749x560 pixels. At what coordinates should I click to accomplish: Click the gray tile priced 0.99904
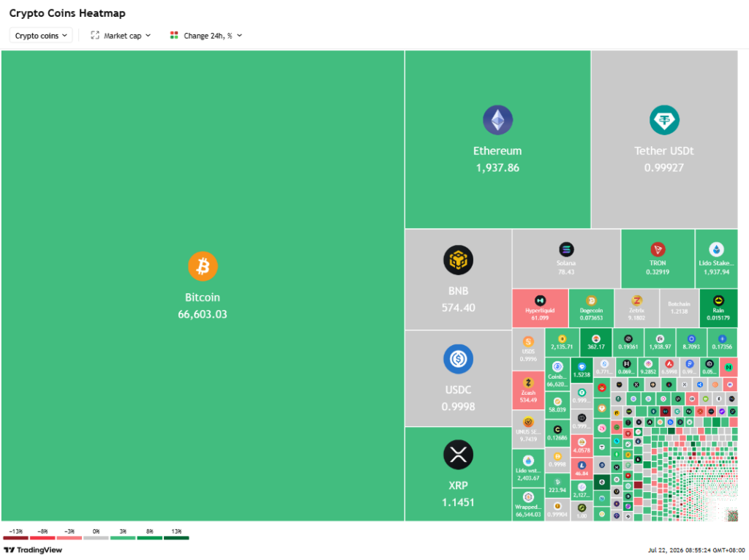coord(557,510)
